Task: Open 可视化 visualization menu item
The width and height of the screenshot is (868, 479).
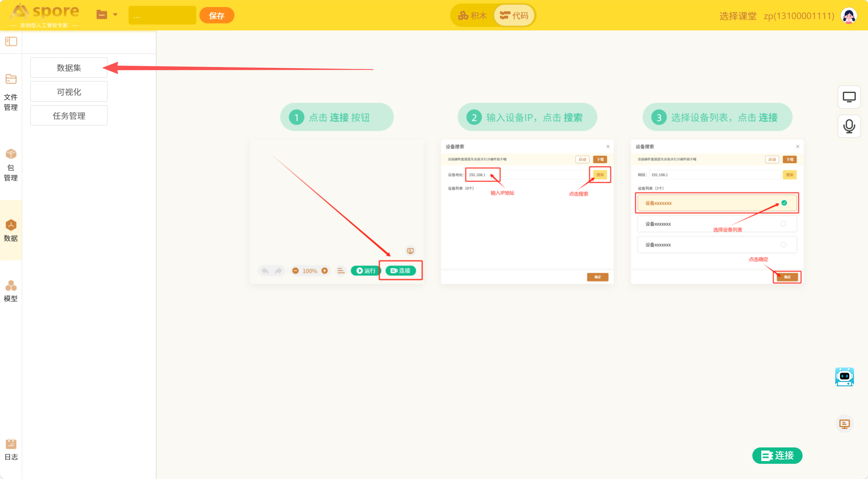Action: (x=69, y=92)
